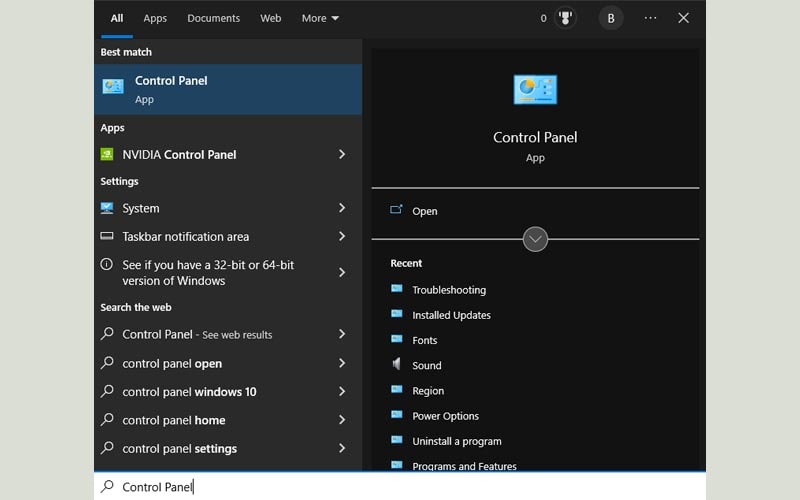
Task: Click the search box containing Control Panel
Action: [x=400, y=486]
